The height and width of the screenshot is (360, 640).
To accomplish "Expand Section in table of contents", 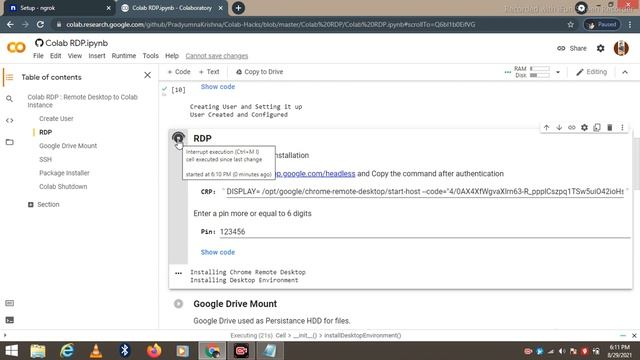I will click(x=31, y=204).
